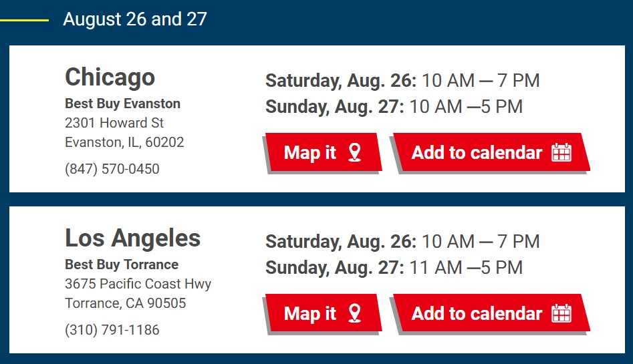Click Chicago's Saturday, Aug. 26 hours line
The image size is (633, 364).
pyautogui.click(x=402, y=81)
